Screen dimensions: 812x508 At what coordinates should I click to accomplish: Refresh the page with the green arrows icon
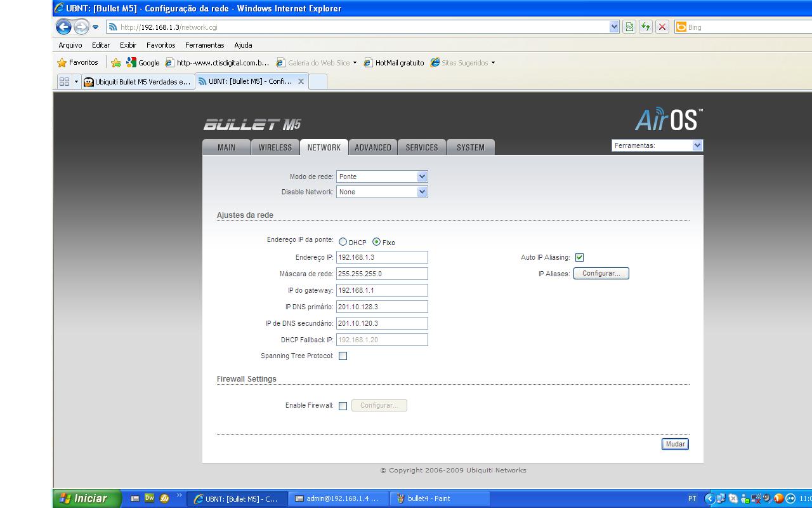(645, 27)
